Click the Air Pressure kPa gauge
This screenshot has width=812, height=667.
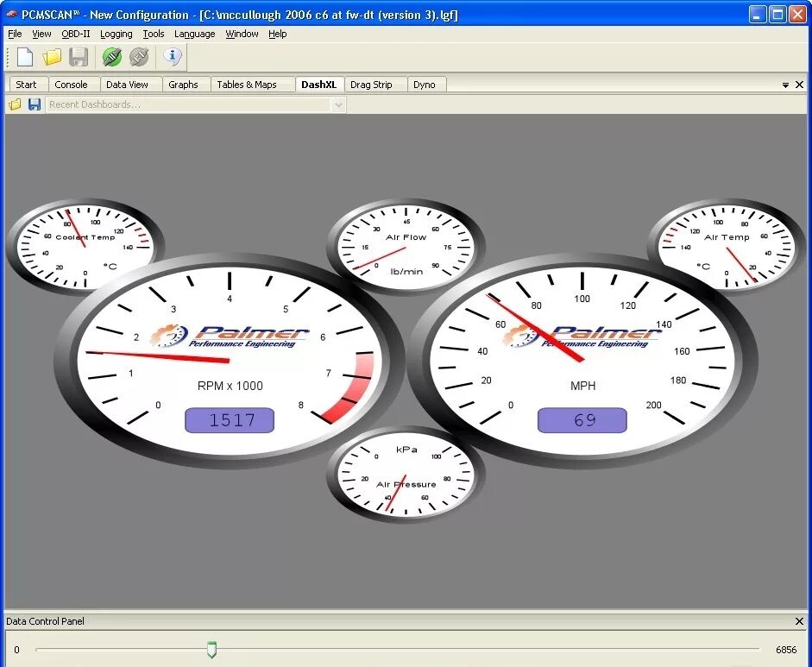406,475
